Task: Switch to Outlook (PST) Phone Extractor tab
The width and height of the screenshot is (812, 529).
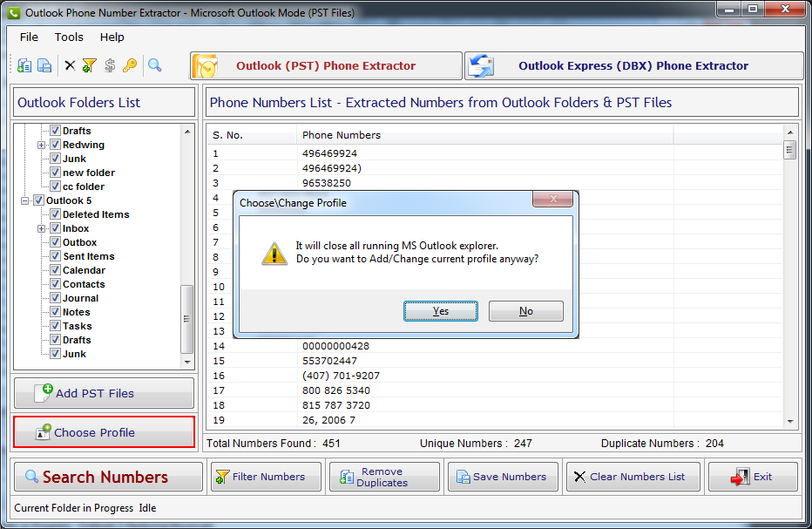Action: pyautogui.click(x=326, y=66)
